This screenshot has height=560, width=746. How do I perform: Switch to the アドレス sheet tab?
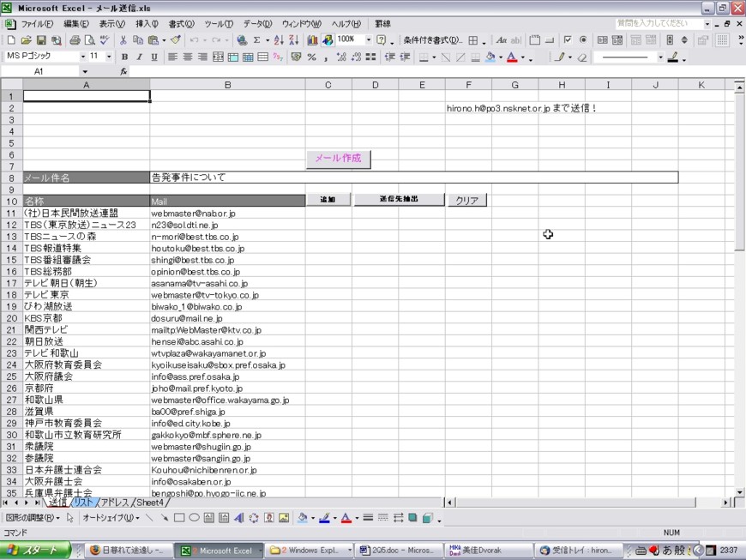(x=115, y=503)
